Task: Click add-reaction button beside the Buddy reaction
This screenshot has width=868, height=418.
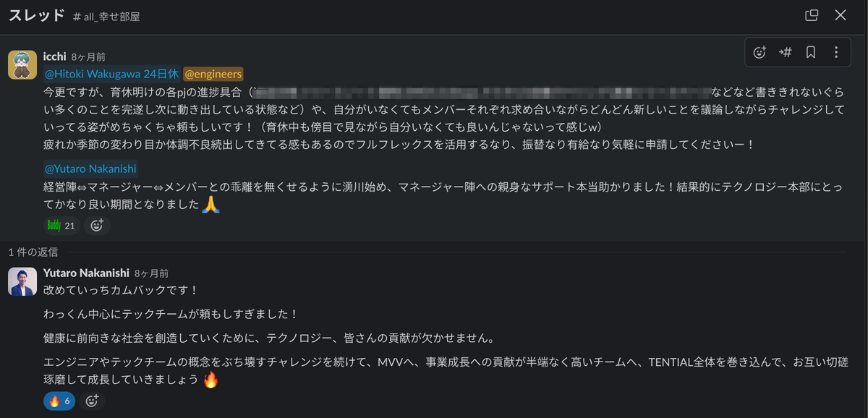Action: tap(97, 226)
